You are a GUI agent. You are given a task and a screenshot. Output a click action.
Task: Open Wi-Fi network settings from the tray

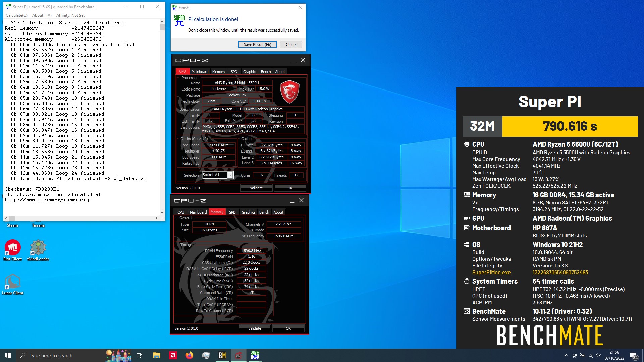point(591,355)
